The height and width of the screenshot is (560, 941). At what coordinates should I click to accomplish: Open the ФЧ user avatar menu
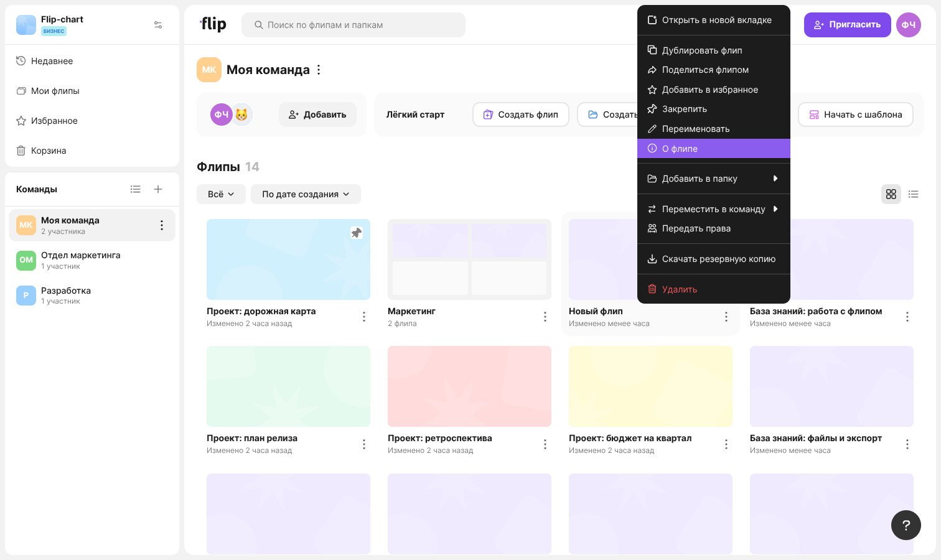tap(909, 25)
